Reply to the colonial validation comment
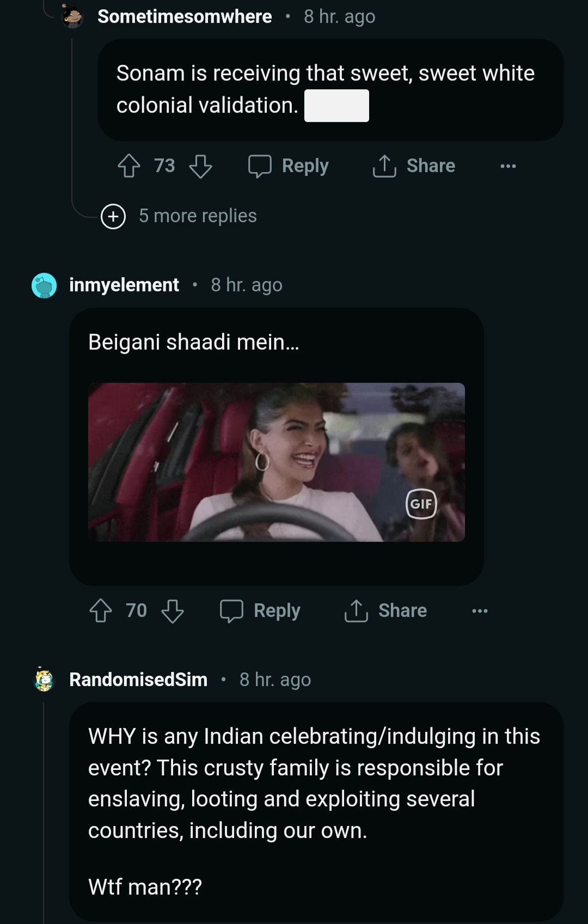 tap(289, 166)
